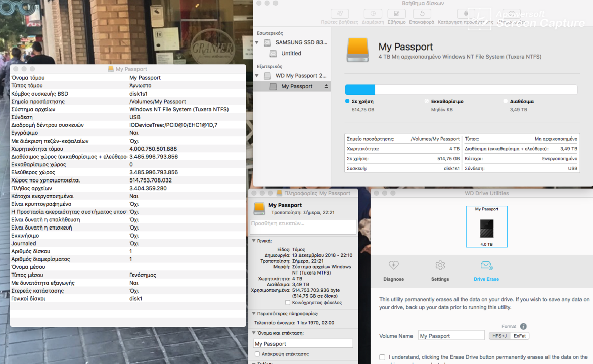
Task: Click the Πρώτες βοήθειες toolbar icon in Disk Utility
Action: (x=339, y=14)
